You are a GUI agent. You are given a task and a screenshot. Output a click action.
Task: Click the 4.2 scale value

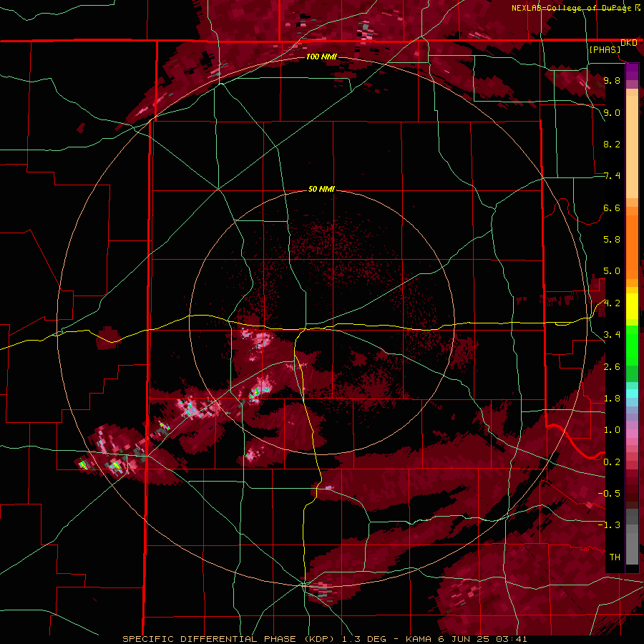pyautogui.click(x=612, y=303)
